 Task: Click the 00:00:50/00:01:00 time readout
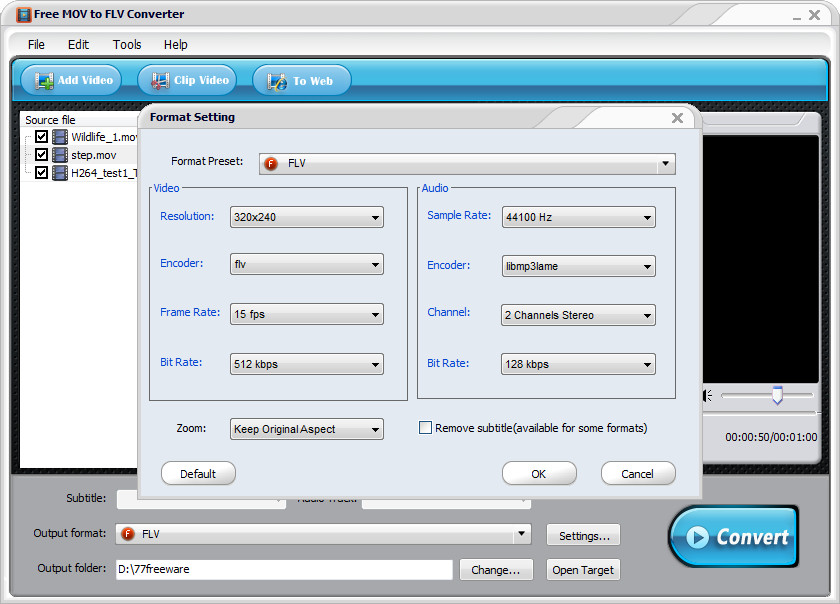tap(771, 437)
